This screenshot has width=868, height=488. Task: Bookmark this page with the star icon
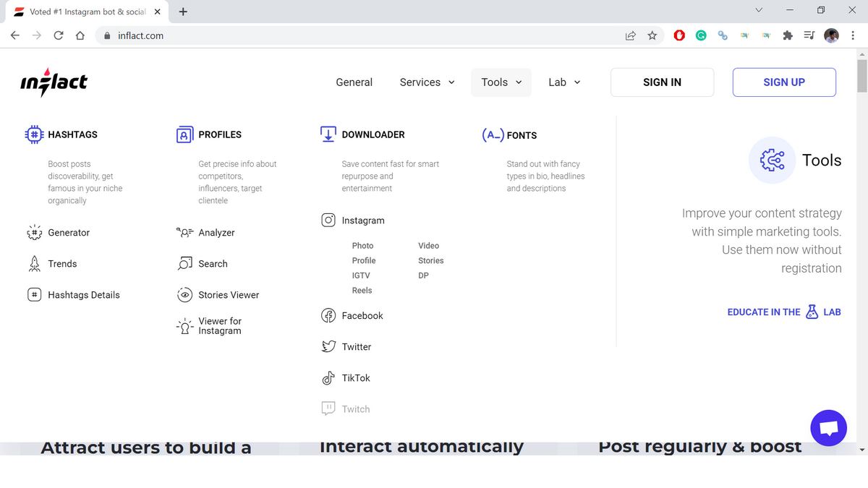(652, 35)
